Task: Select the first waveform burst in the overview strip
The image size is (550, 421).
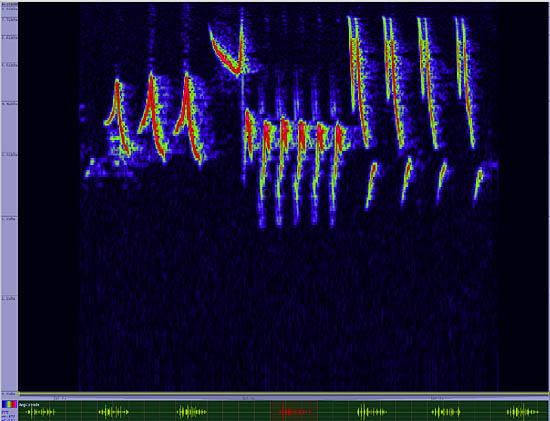Action: [x=41, y=412]
